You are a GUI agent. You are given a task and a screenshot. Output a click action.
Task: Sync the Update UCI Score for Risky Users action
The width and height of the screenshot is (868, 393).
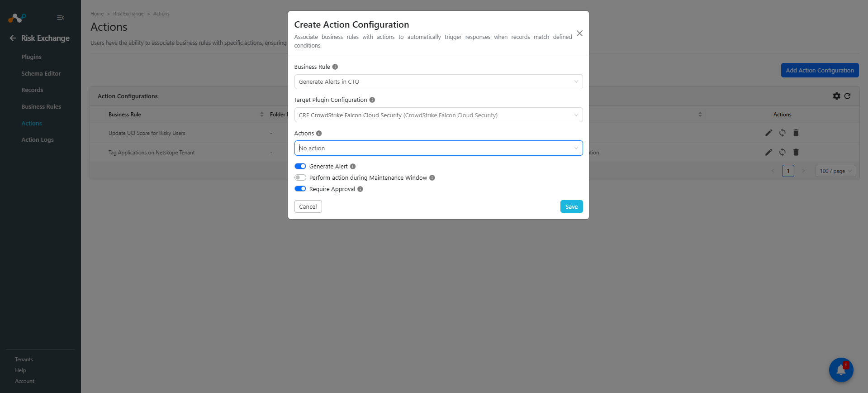pos(782,133)
